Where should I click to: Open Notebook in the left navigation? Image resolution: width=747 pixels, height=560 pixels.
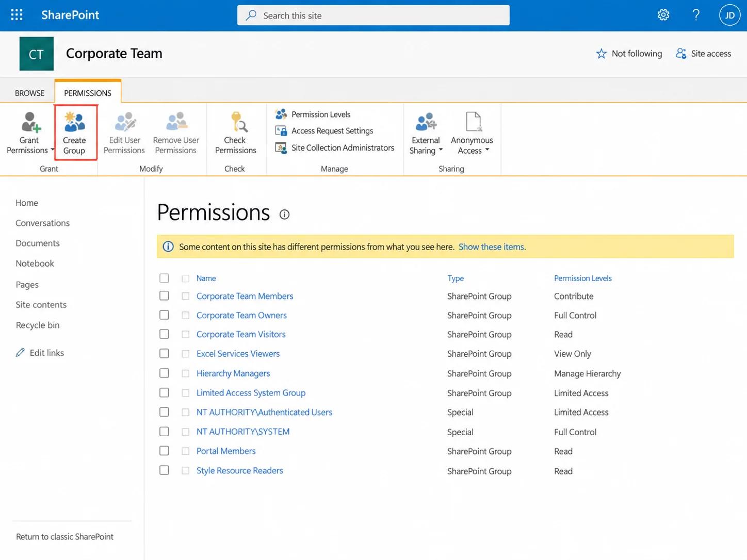click(35, 263)
